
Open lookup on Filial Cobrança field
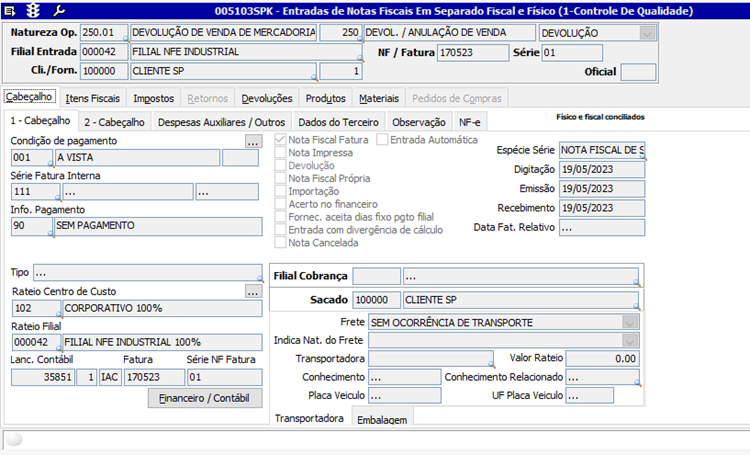pos(636,283)
